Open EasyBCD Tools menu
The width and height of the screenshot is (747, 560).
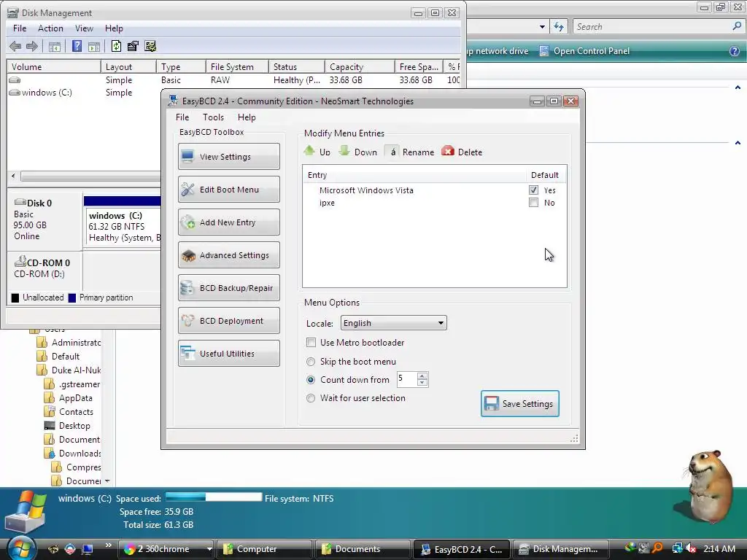pyautogui.click(x=213, y=117)
